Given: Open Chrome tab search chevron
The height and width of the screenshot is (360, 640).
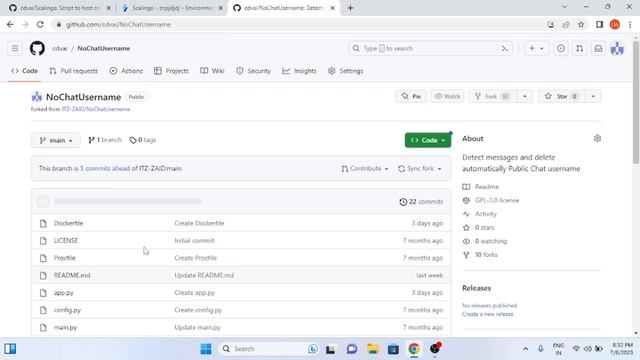Looking at the screenshot, I should click(x=564, y=7).
